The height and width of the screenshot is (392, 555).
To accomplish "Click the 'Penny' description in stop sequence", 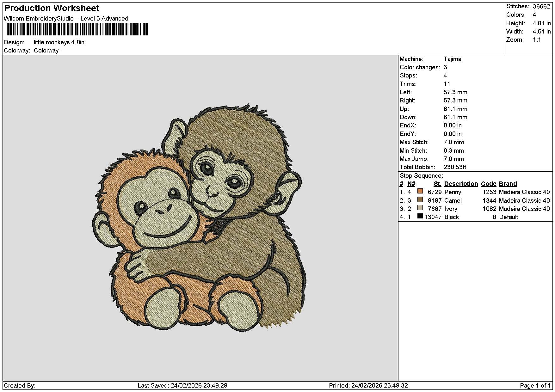I will (x=453, y=192).
